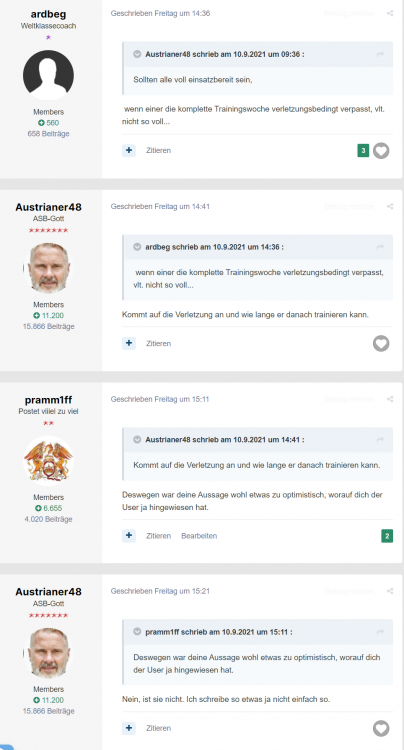404x750 pixels.
Task: Like ardbeg's post with the heart icon
Action: point(381,151)
